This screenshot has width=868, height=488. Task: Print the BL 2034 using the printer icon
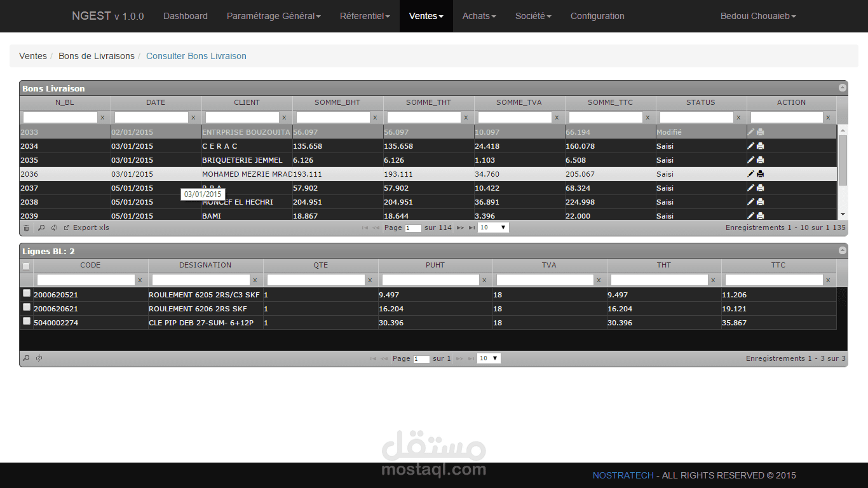(760, 146)
